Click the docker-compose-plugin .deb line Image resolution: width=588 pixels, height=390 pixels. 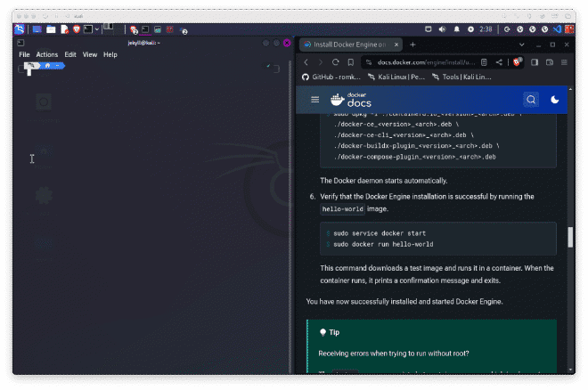coord(415,157)
